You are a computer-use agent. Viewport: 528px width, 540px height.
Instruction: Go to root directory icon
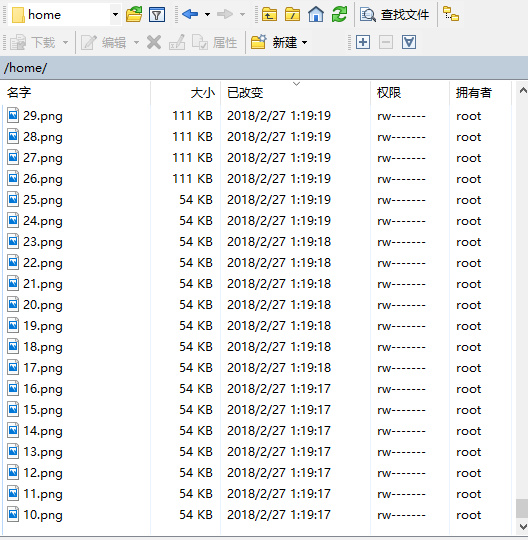292,14
